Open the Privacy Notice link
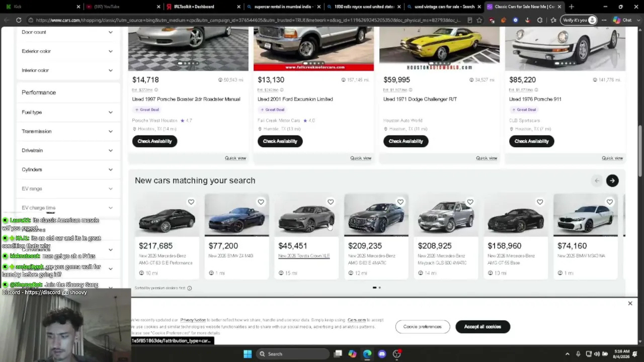The width and height of the screenshot is (644, 362). (193, 320)
